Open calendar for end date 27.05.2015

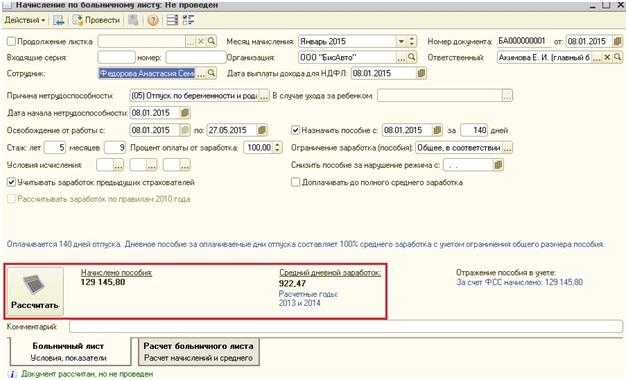[x=262, y=130]
